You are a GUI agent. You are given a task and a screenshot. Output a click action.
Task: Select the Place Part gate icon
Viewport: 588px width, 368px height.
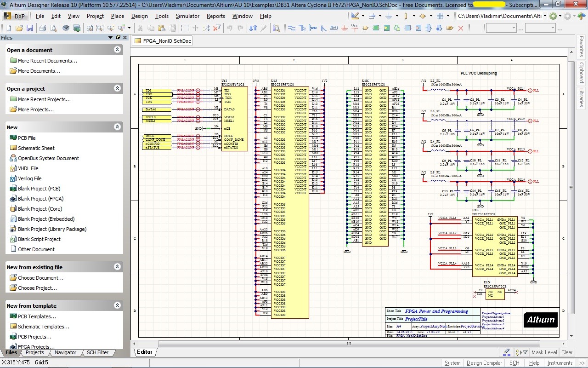366,28
